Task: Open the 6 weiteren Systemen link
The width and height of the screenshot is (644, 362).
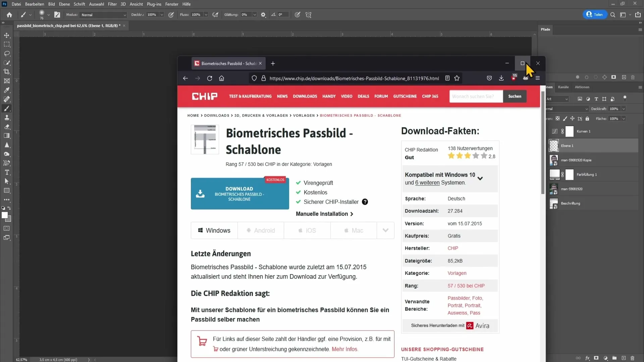Action: coord(427,183)
